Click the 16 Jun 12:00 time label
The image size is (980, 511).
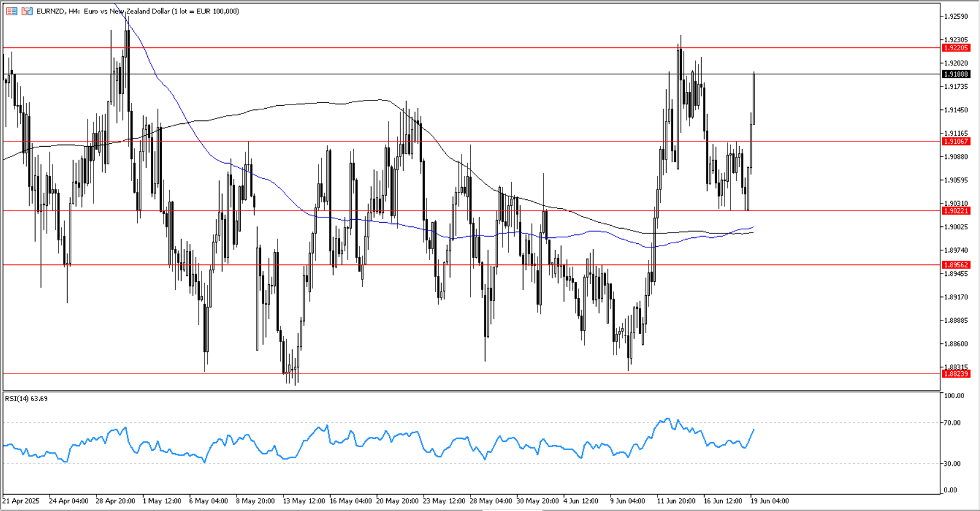pyautogui.click(x=723, y=501)
